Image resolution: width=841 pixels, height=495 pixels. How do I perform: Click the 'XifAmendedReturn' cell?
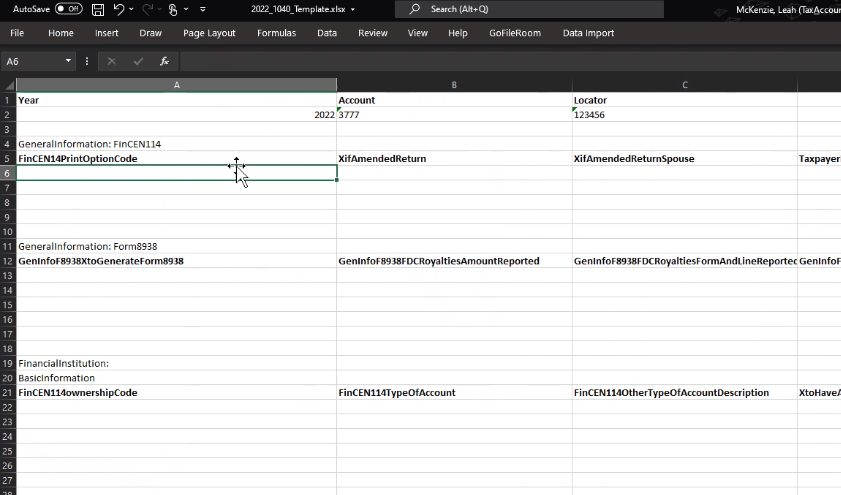point(454,159)
